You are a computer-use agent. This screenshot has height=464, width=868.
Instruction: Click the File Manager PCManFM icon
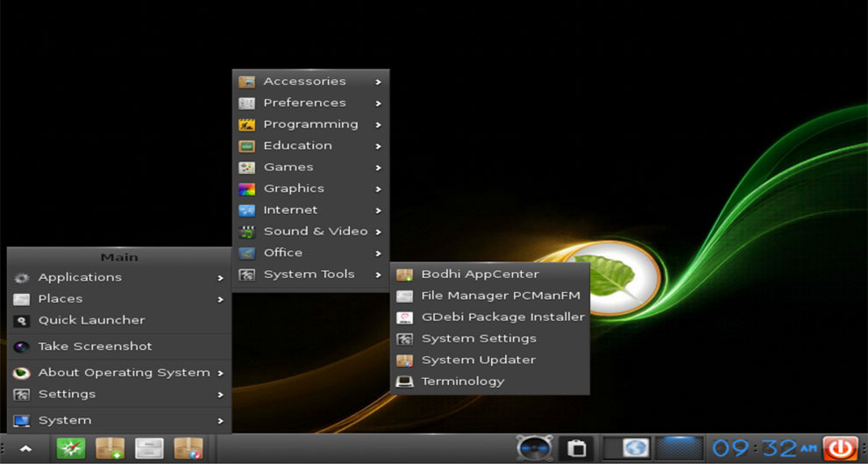(405, 296)
